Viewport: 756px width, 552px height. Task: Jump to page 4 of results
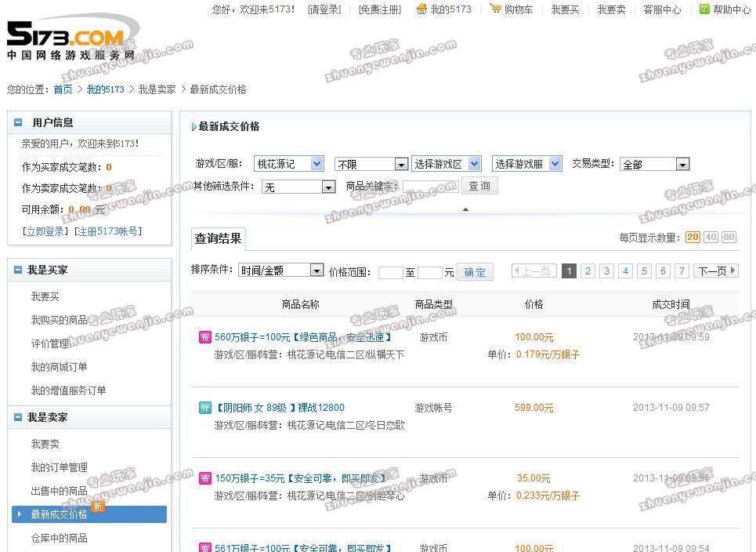pyautogui.click(x=625, y=271)
